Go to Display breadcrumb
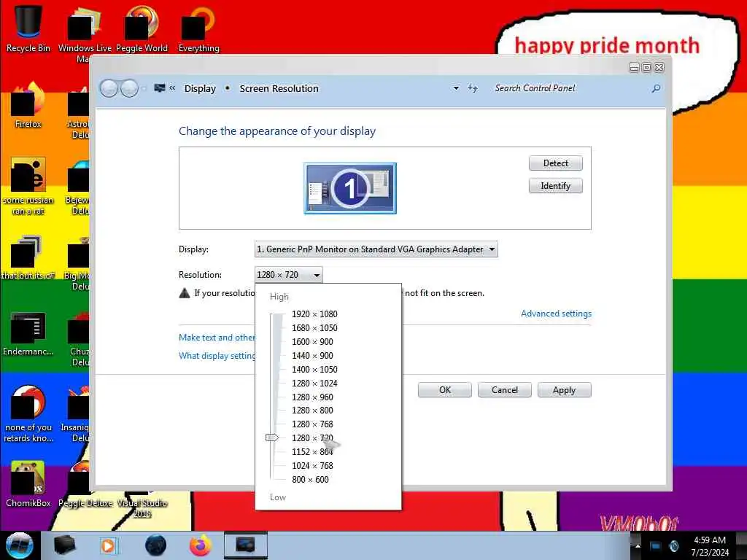Image resolution: width=747 pixels, height=560 pixels. 200,88
